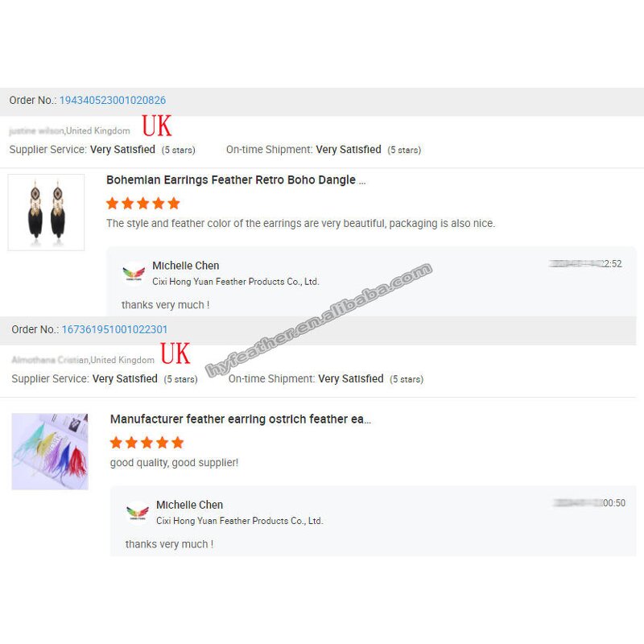Select Michelle Chen name in first reply

click(186, 266)
